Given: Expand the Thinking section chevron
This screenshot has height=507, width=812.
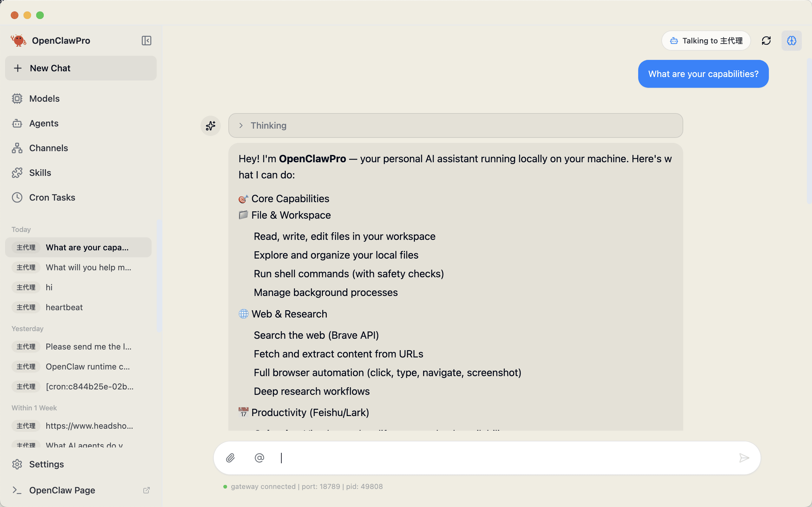Looking at the screenshot, I should (241, 125).
